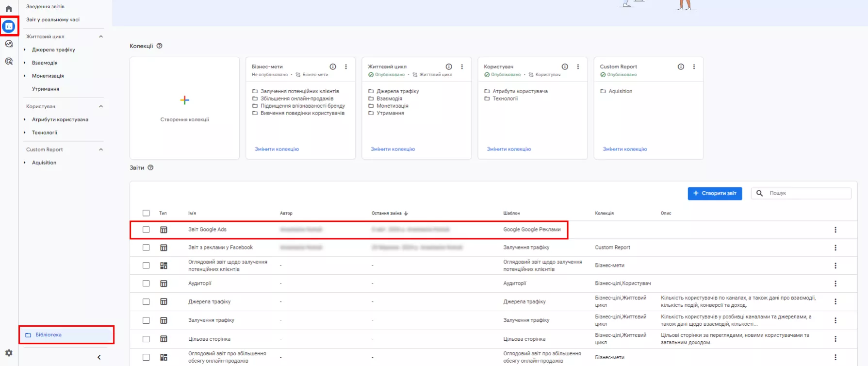Select all reports with the header checkbox
The height and width of the screenshot is (366, 868).
tap(146, 213)
